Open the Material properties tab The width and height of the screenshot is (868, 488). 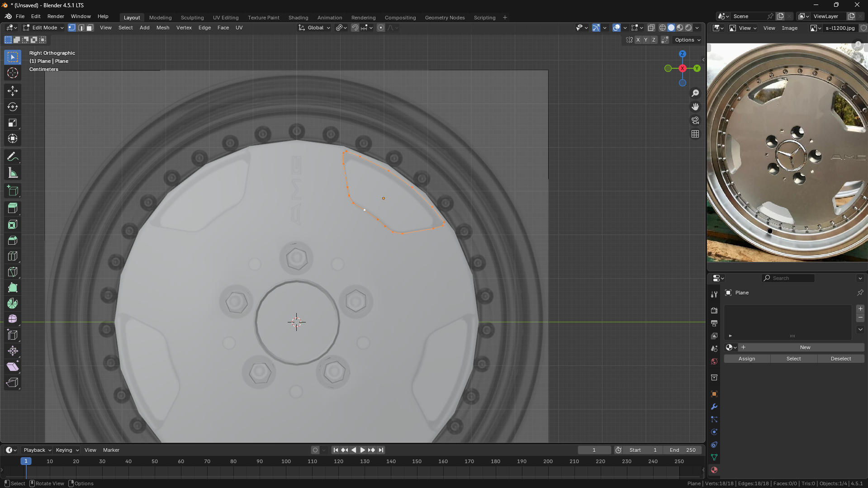point(714,470)
